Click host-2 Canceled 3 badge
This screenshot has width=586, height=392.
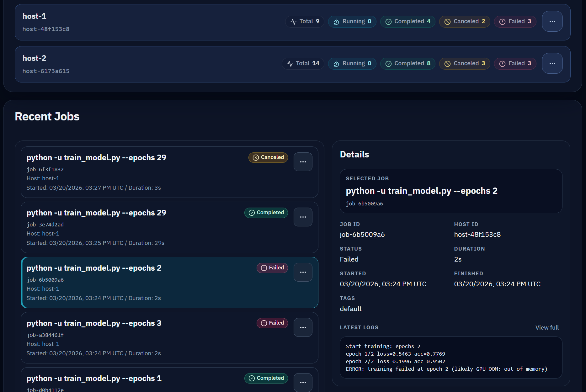click(465, 63)
